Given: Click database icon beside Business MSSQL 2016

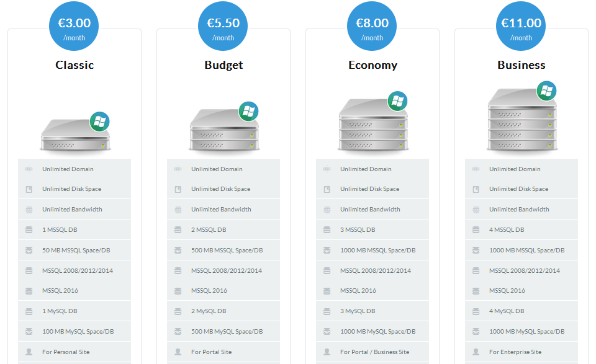Looking at the screenshot, I should coord(476,291).
